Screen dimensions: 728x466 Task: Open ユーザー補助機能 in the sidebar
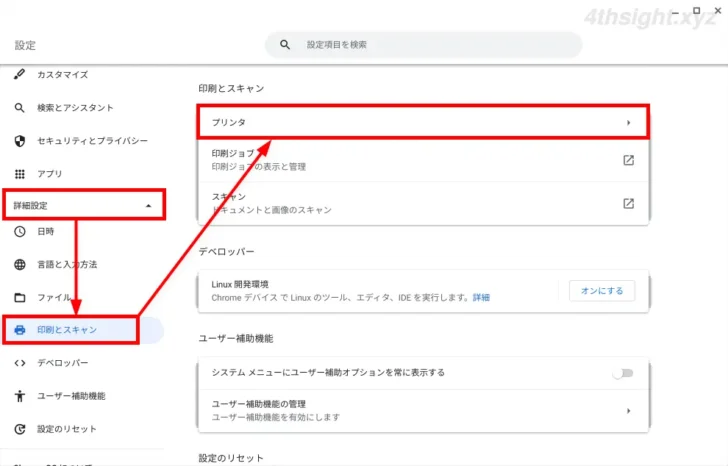[x=71, y=396]
